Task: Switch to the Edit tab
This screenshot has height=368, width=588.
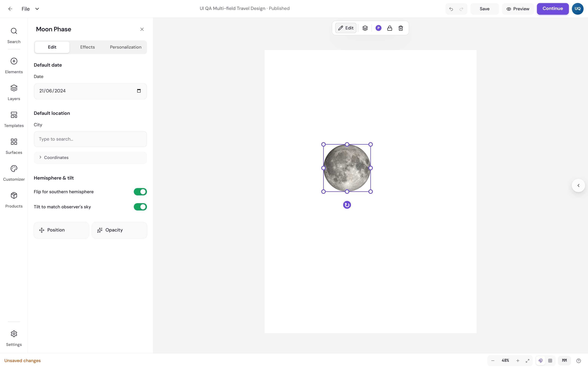Action: (x=52, y=47)
